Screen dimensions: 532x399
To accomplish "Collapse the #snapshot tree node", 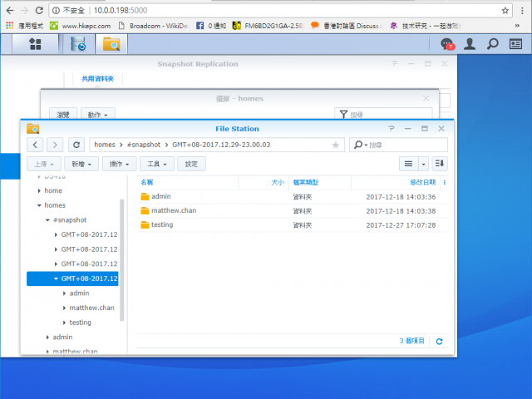I will click(x=48, y=219).
